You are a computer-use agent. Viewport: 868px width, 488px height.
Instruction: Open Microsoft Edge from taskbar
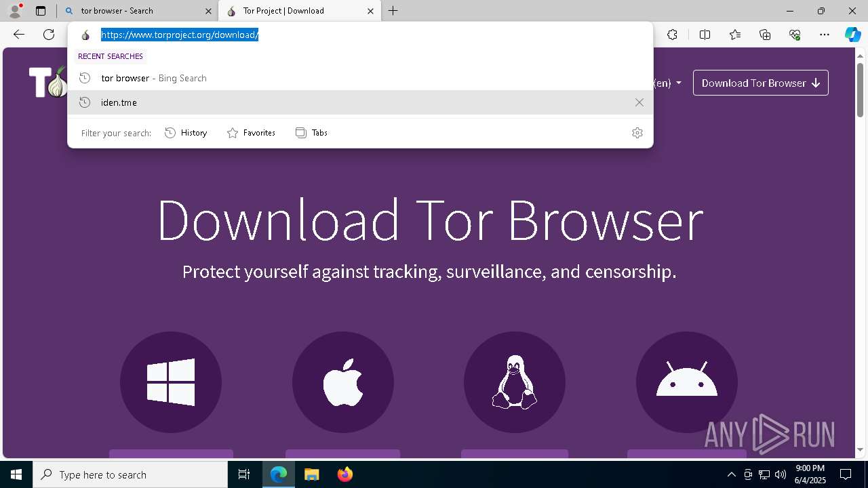279,474
